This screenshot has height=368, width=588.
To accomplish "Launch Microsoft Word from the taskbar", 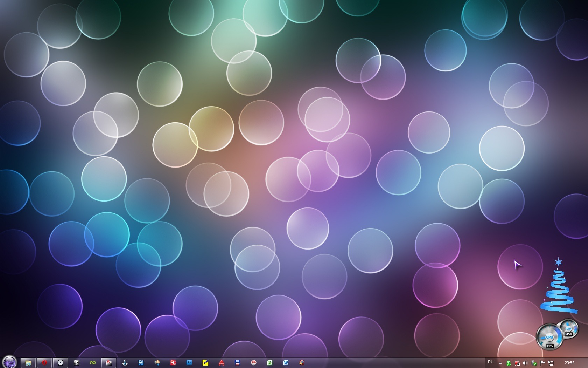I will click(x=286, y=363).
